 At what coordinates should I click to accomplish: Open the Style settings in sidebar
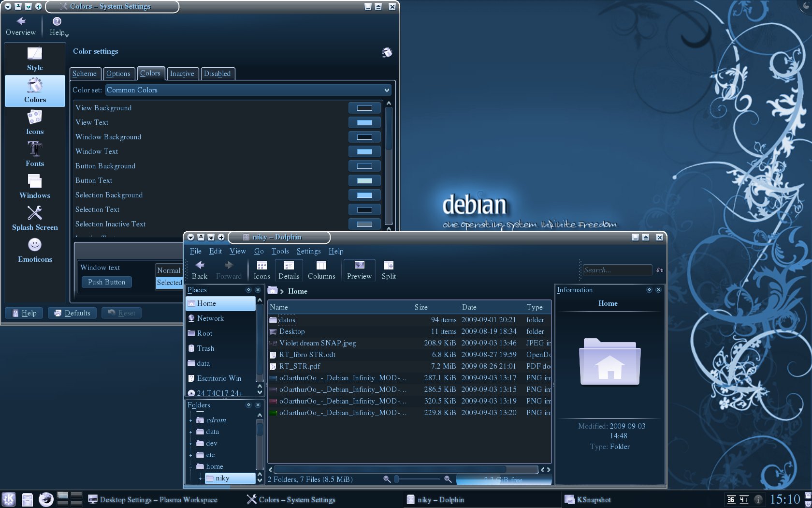pyautogui.click(x=35, y=59)
